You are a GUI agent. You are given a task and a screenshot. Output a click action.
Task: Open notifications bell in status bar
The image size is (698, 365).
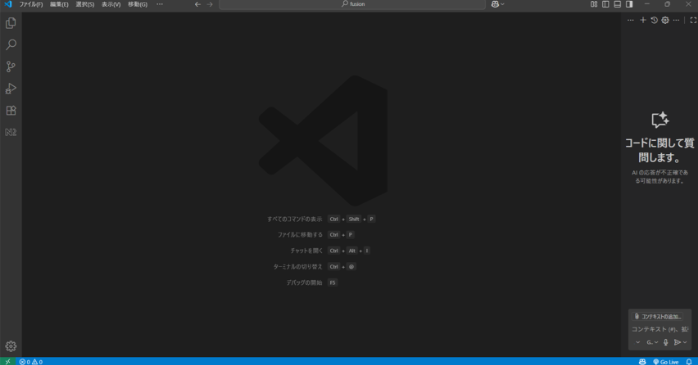(689, 361)
